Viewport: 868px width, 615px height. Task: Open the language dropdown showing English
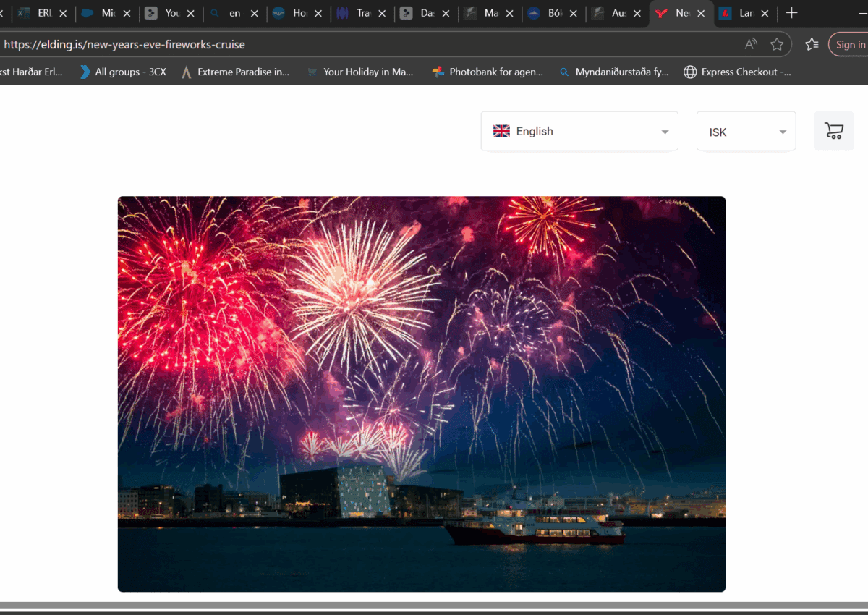tap(579, 131)
